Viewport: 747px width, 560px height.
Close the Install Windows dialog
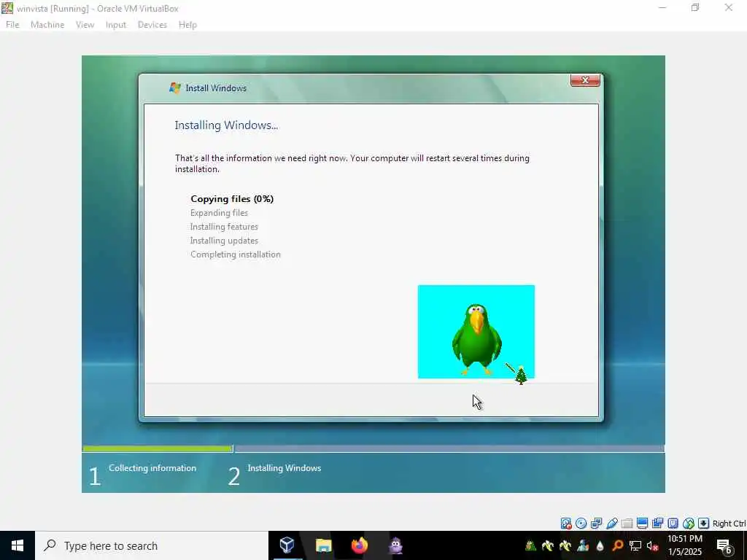pos(585,80)
